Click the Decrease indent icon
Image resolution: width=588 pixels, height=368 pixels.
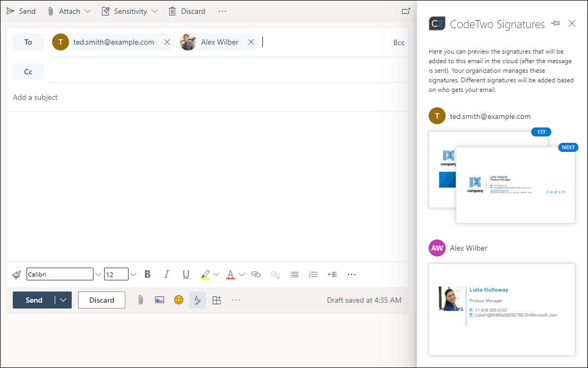(333, 275)
